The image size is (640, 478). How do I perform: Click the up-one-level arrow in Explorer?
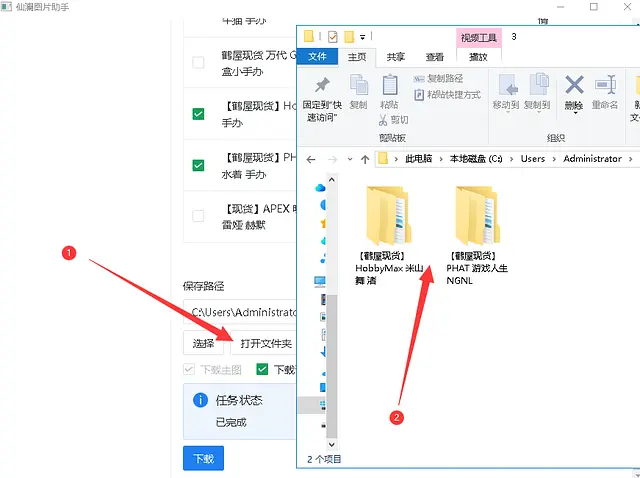[365, 159]
